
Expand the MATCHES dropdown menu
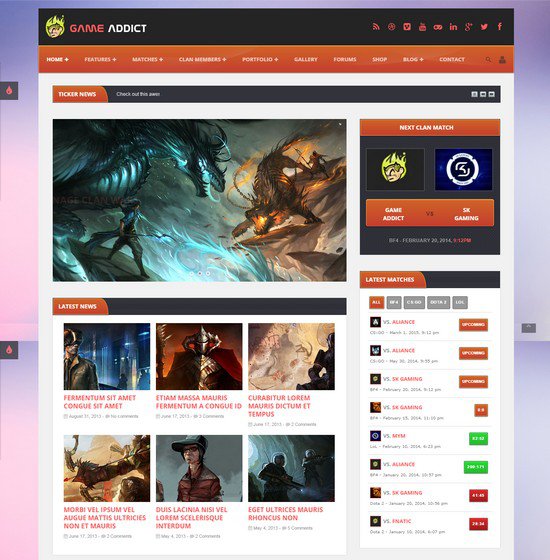coord(148,59)
